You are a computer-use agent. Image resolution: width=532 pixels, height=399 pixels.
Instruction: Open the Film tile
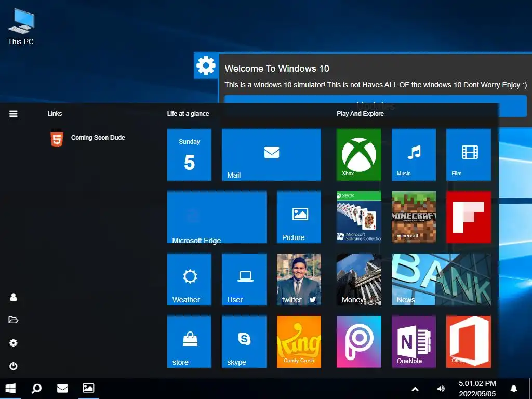(x=468, y=155)
